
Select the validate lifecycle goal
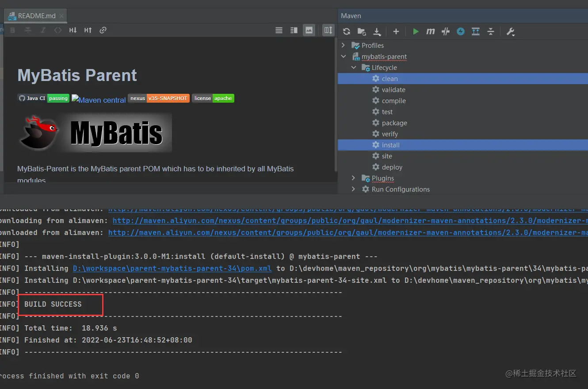click(463, 89)
